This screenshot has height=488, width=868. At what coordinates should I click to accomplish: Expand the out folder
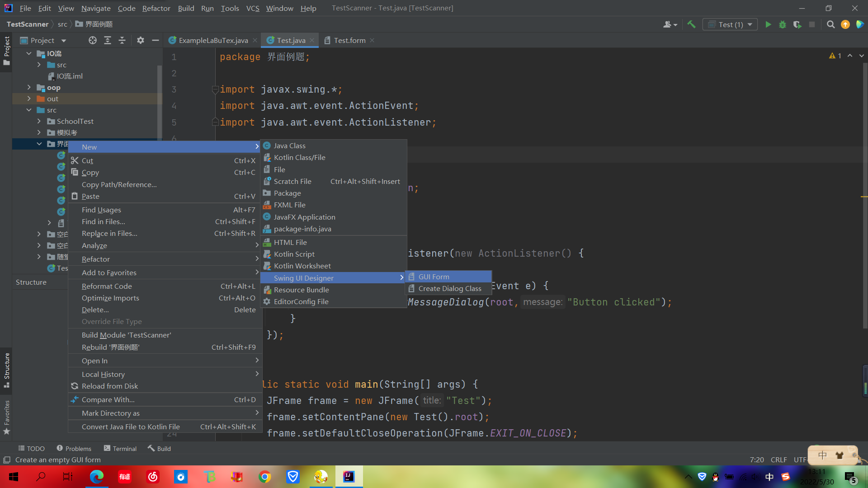pos(29,99)
